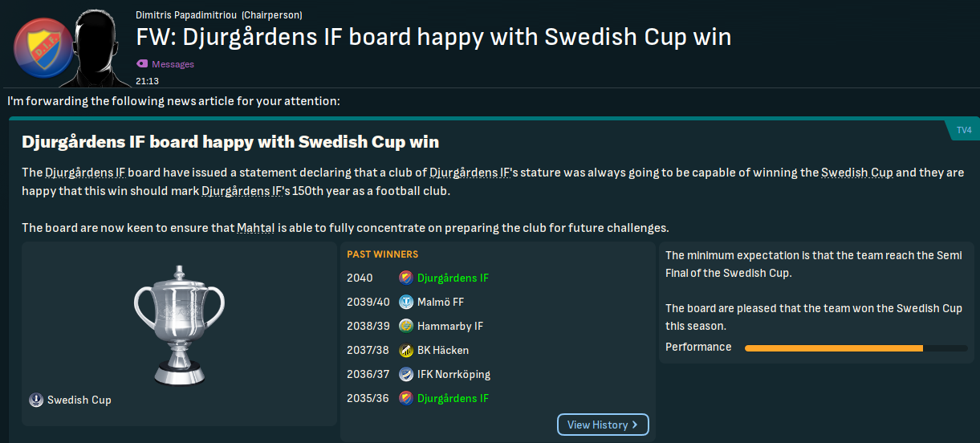Click the orange Performance progress bar
Image resolution: width=980 pixels, height=443 pixels.
click(x=833, y=347)
